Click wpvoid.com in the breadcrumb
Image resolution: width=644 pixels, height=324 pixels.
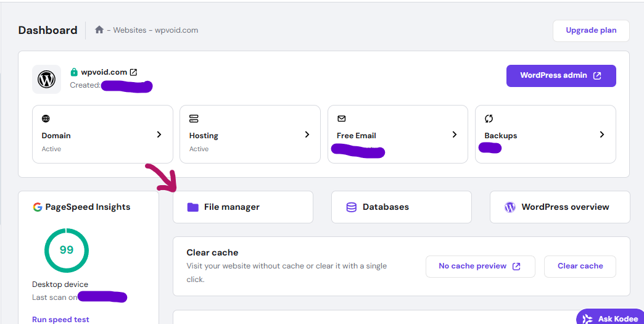(176, 30)
